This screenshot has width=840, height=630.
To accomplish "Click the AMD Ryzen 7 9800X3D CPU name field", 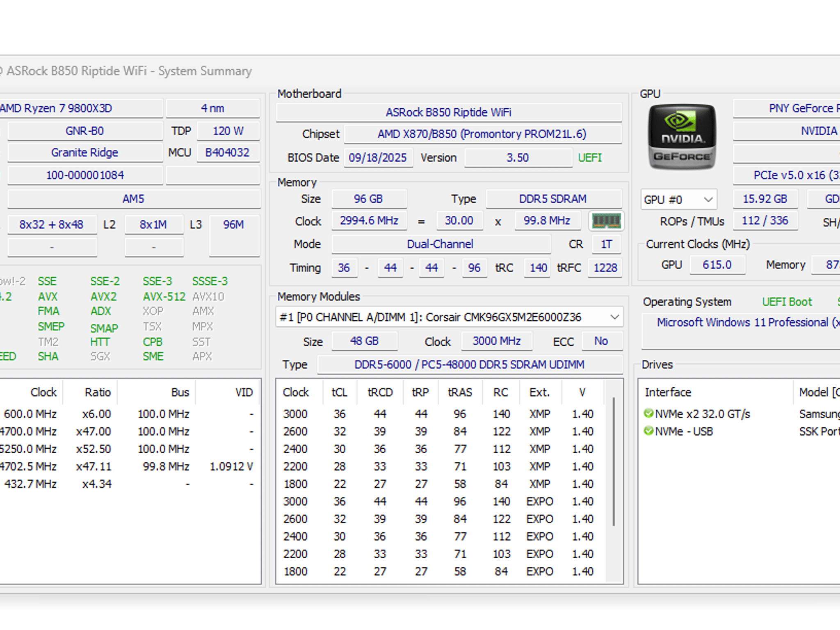I will click(81, 108).
